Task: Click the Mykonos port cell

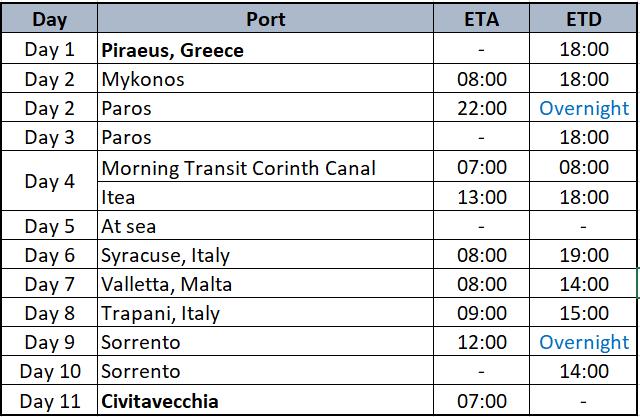Action: click(265, 79)
